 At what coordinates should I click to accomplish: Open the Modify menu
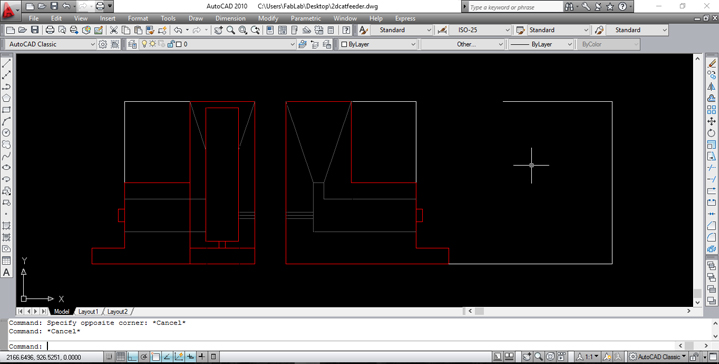click(268, 18)
